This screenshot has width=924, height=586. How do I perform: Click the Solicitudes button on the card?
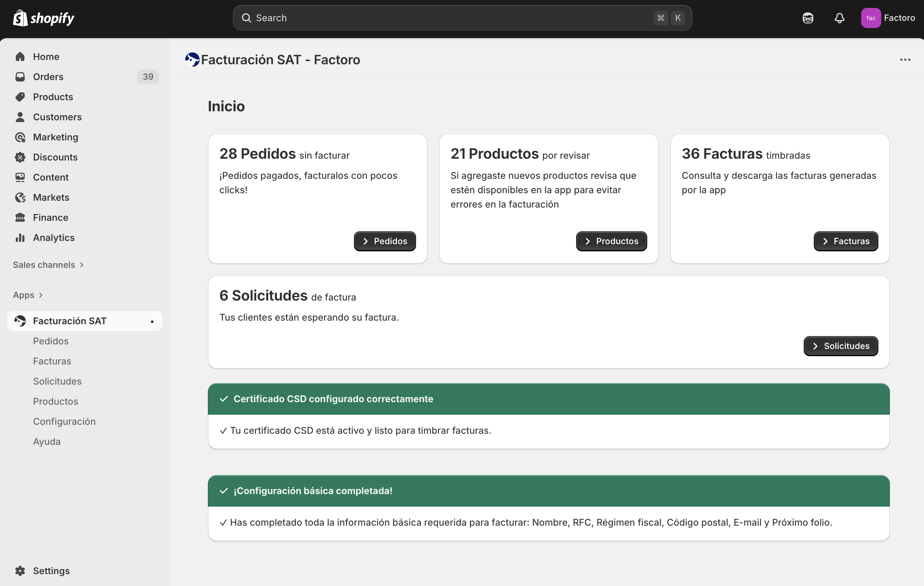[x=840, y=346]
